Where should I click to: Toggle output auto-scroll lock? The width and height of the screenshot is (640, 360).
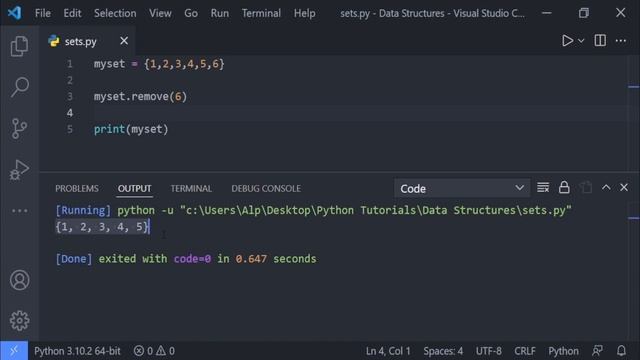[564, 187]
